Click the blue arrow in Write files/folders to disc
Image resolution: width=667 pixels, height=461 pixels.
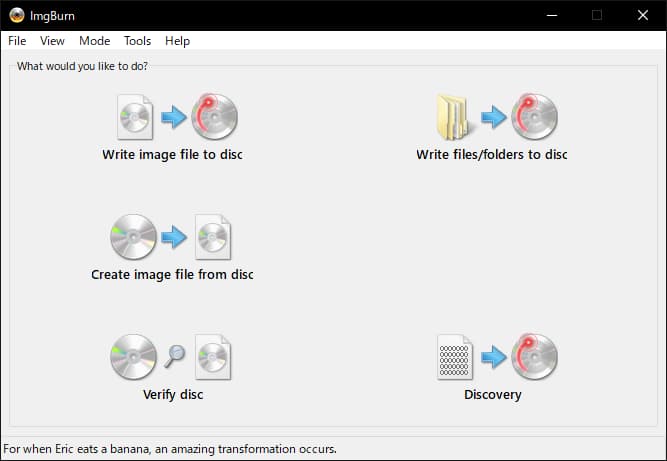click(494, 117)
